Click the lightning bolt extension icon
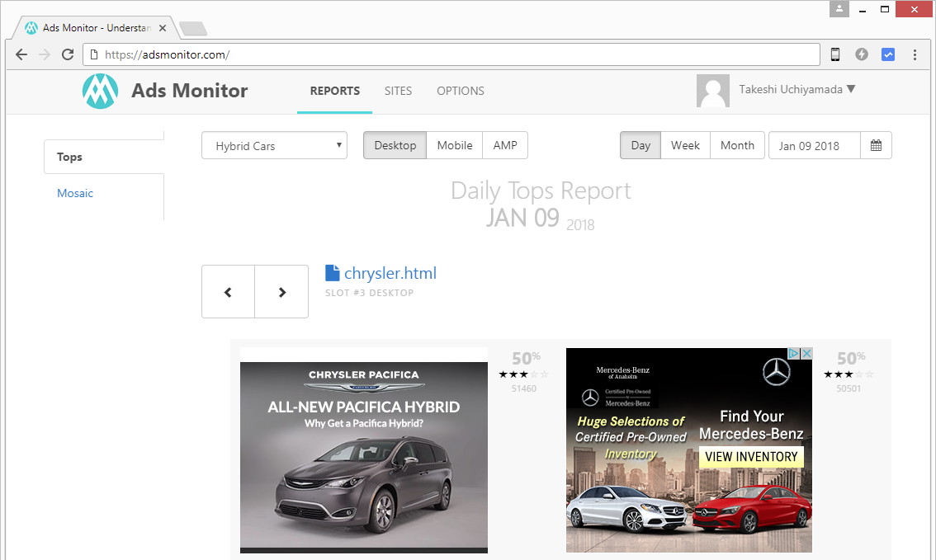 (862, 54)
